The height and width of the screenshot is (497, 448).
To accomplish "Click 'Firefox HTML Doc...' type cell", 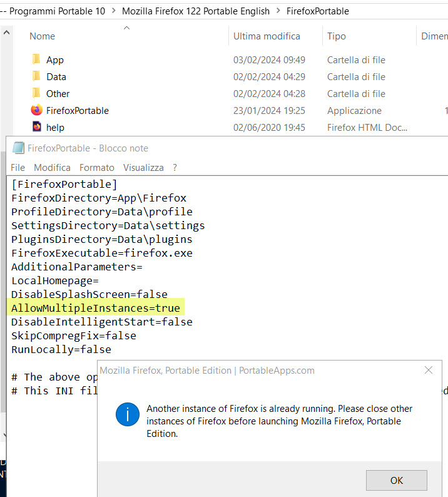I will tap(367, 128).
